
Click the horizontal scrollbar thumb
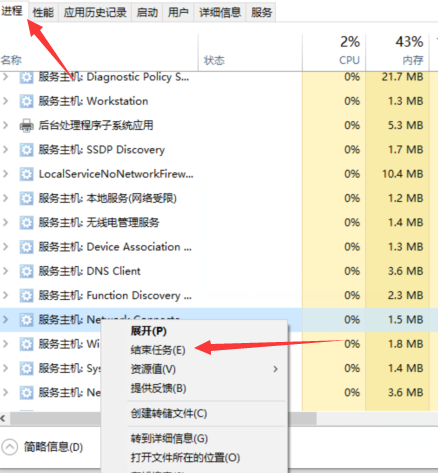163,418
